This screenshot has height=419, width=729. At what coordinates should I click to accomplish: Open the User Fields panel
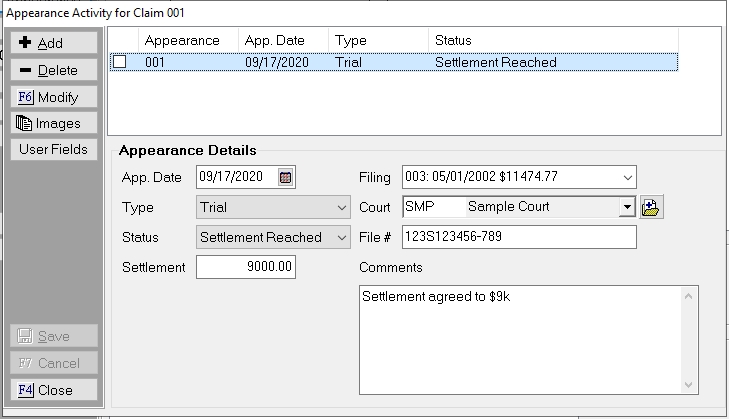click(54, 150)
